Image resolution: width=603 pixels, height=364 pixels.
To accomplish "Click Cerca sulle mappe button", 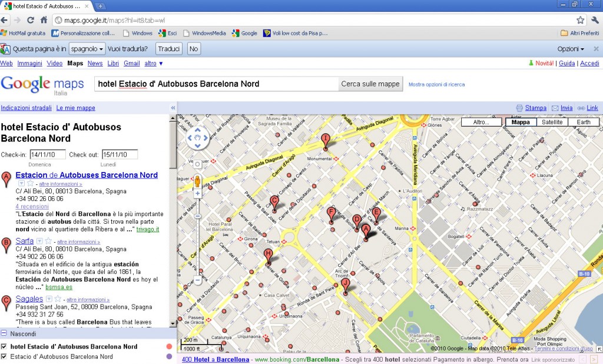I will click(x=370, y=84).
